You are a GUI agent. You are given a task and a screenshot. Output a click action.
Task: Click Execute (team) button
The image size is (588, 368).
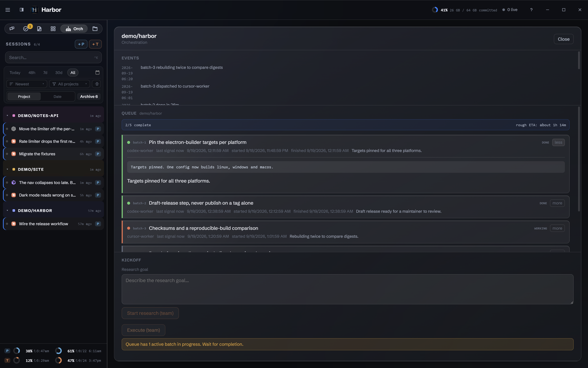(143, 330)
